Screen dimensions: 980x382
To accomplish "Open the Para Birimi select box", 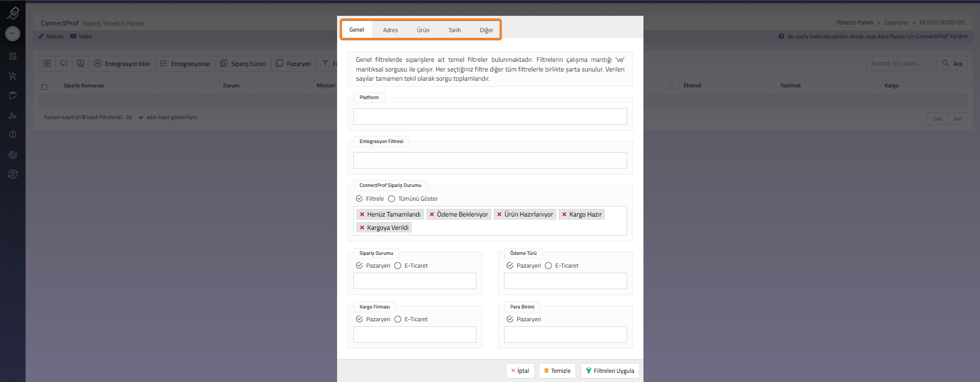I will [565, 335].
